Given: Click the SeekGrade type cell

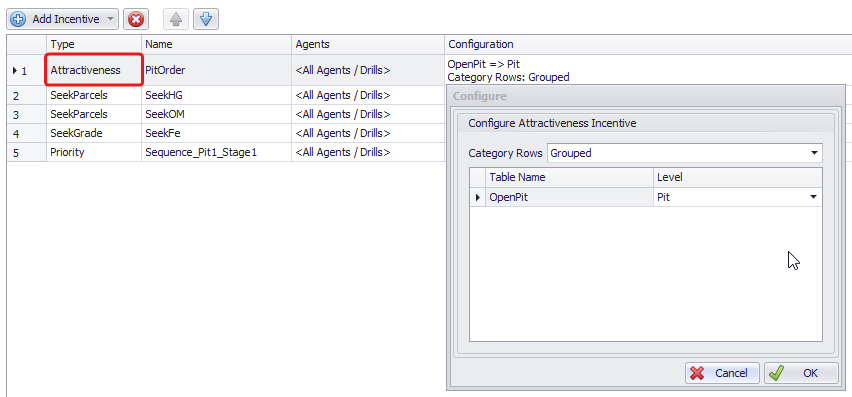Looking at the screenshot, I should [94, 133].
